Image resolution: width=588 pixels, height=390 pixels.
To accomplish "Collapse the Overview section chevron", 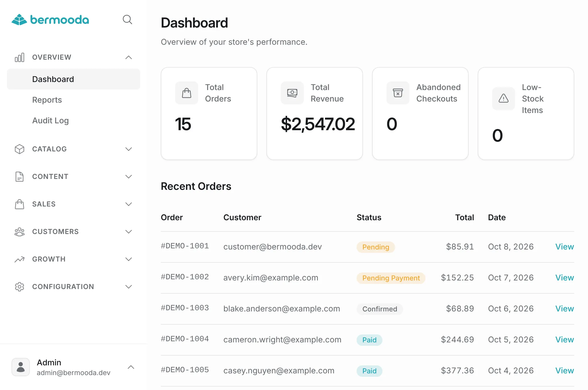I will (x=129, y=57).
